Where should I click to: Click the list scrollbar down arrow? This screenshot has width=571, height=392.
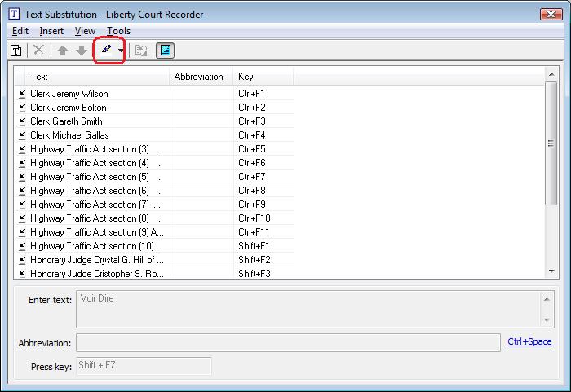click(551, 271)
